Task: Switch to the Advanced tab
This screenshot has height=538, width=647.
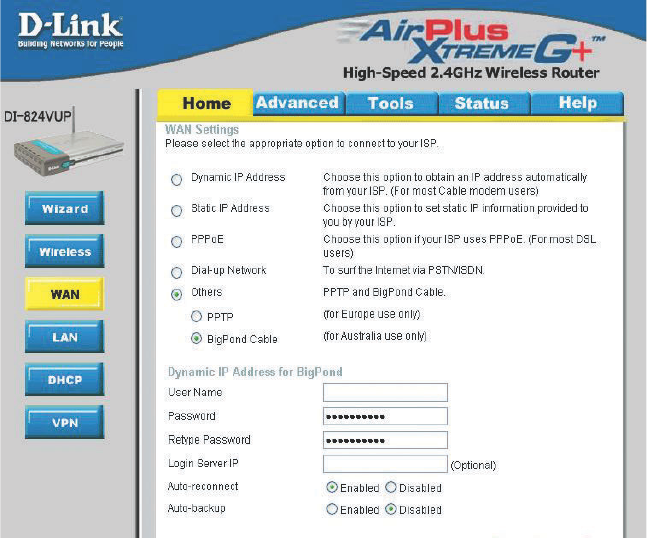Action: point(299,103)
